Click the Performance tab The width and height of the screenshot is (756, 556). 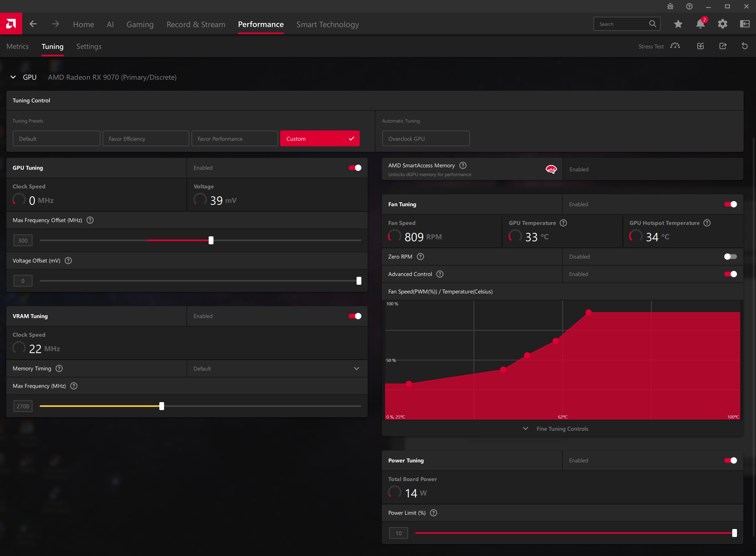260,24
